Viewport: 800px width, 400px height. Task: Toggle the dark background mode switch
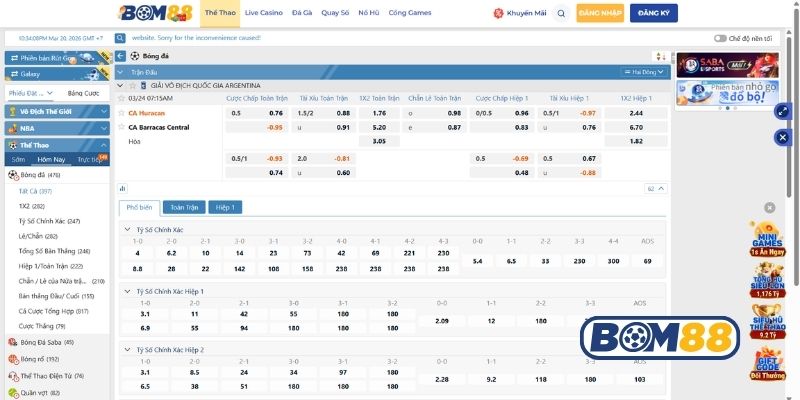pos(721,38)
